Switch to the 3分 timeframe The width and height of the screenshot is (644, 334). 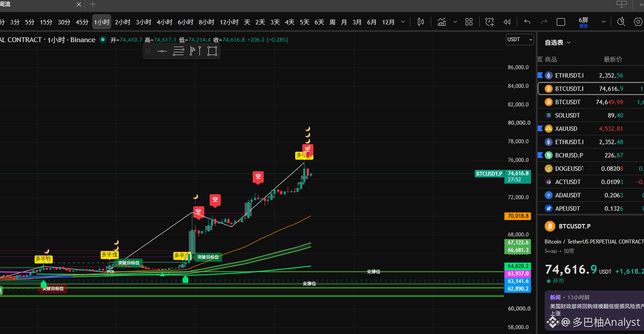coord(15,22)
